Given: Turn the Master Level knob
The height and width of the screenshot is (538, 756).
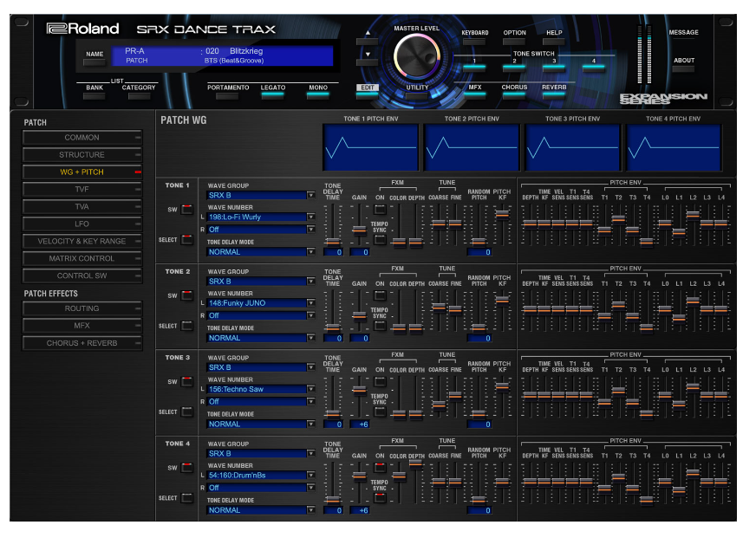Looking at the screenshot, I should 416,55.
